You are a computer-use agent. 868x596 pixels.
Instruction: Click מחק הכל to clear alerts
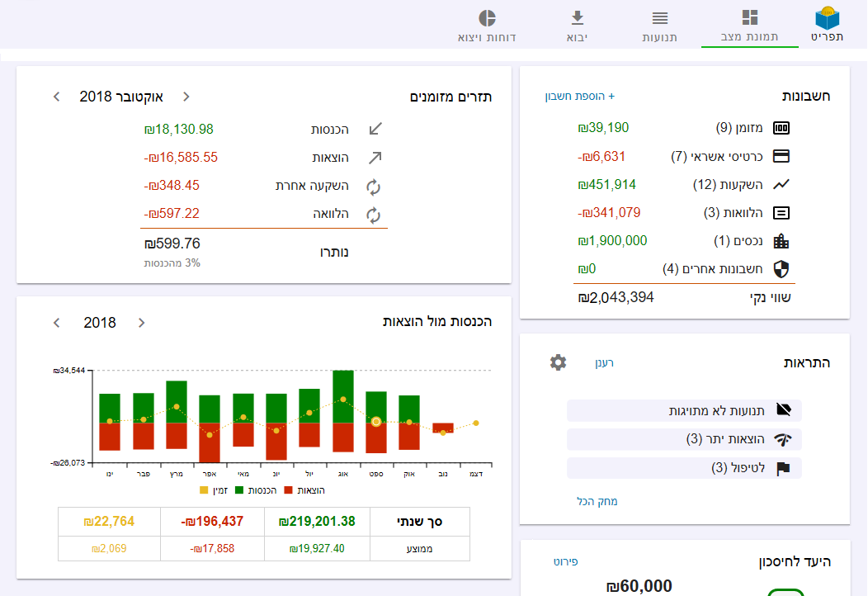point(597,501)
